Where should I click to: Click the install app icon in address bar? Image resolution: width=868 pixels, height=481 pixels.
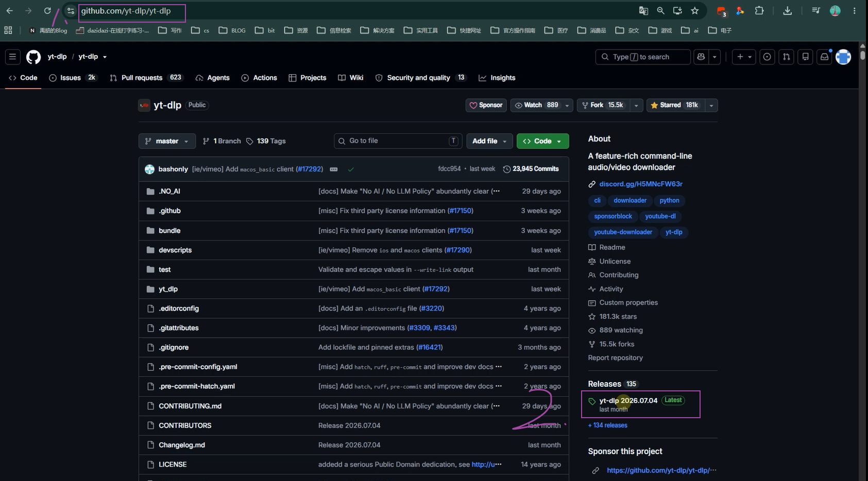click(x=677, y=11)
